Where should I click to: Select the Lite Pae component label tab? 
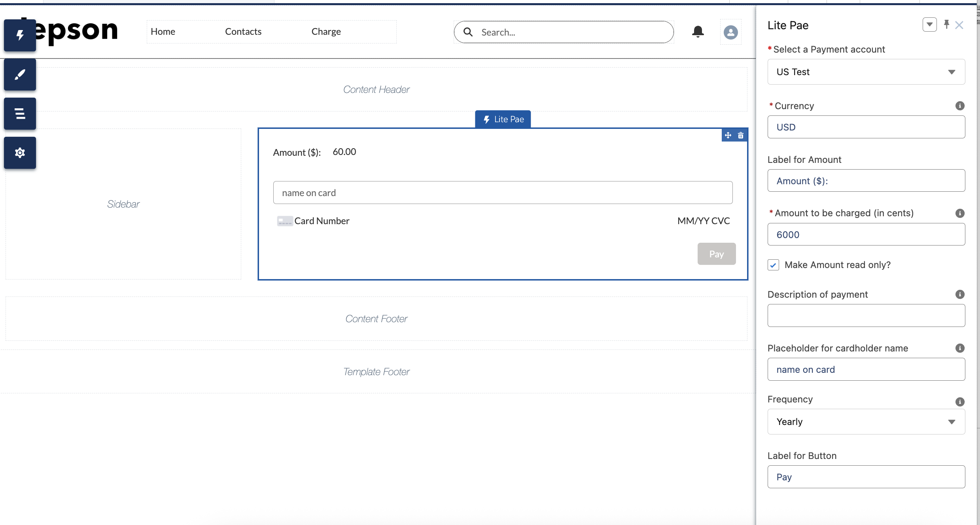pos(503,119)
